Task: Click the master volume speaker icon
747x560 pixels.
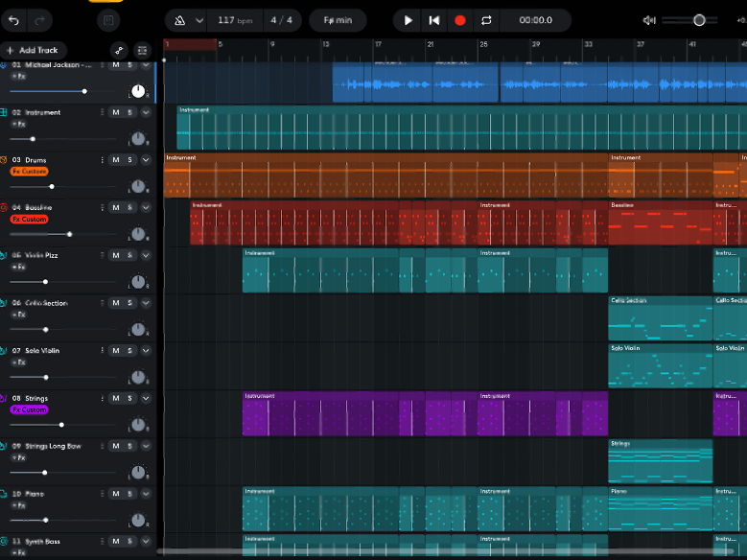Action: (649, 20)
